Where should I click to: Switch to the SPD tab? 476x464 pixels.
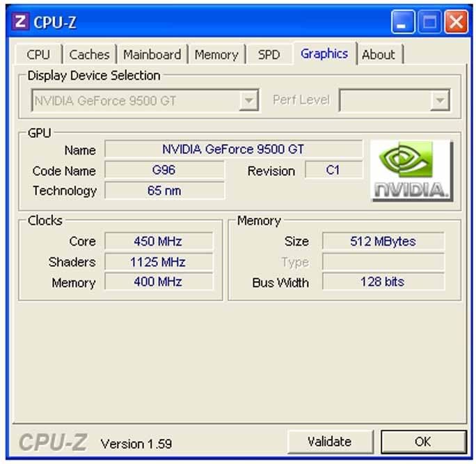tap(269, 55)
